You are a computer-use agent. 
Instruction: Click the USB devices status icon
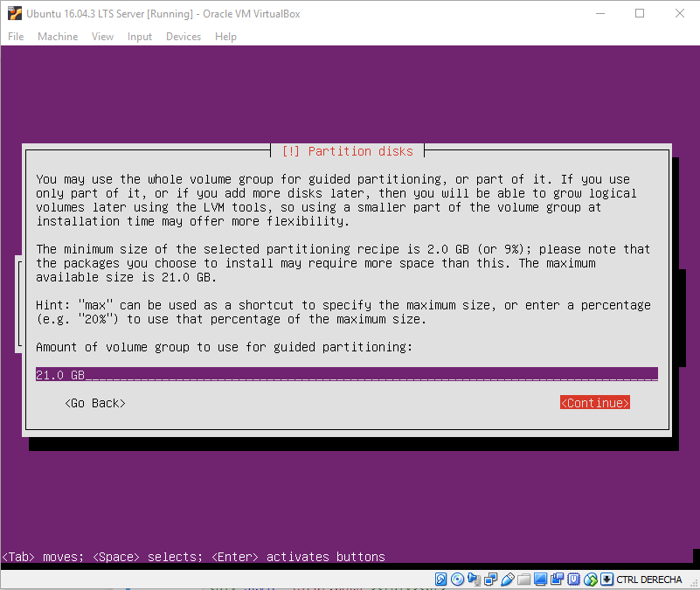[x=507, y=580]
